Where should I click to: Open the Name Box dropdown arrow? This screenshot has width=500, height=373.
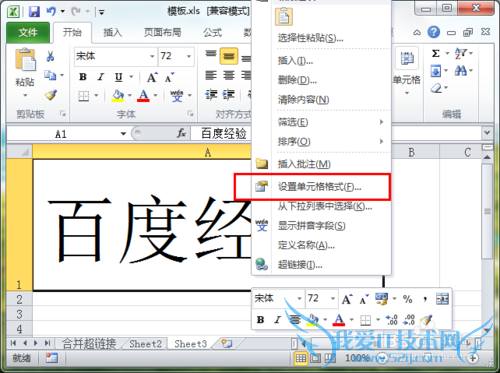point(123,134)
